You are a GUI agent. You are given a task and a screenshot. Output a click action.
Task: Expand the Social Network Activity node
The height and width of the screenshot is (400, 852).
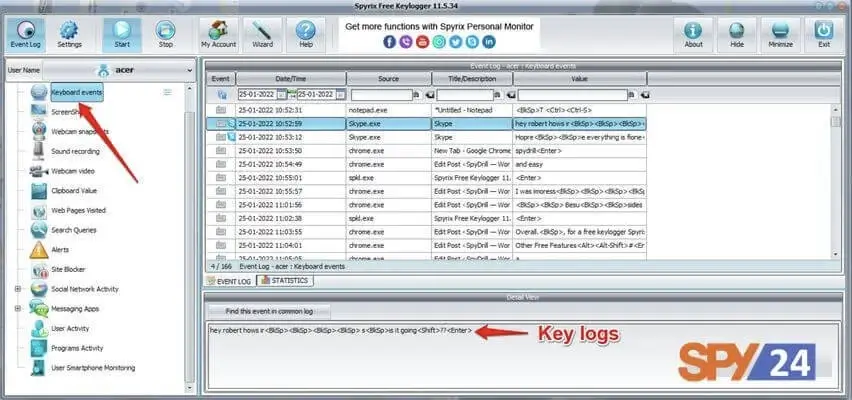(x=18, y=289)
